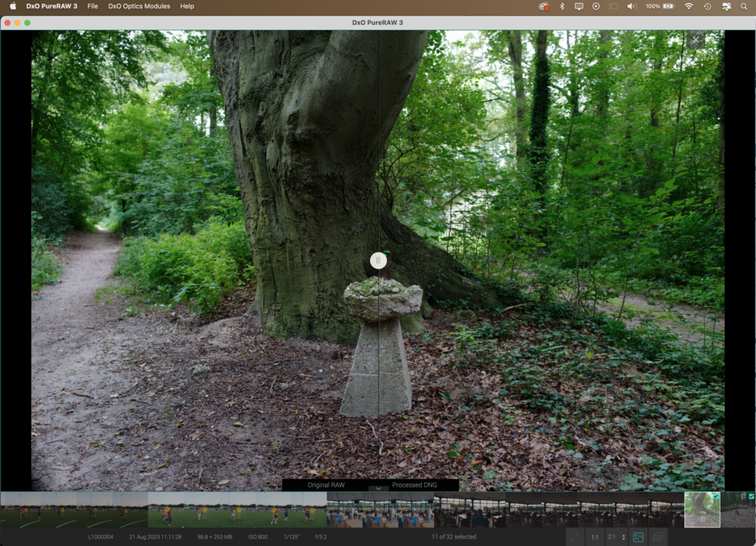Select the highlighted tree thumbnail in filmstrip
This screenshot has height=546, width=756.
(702, 509)
